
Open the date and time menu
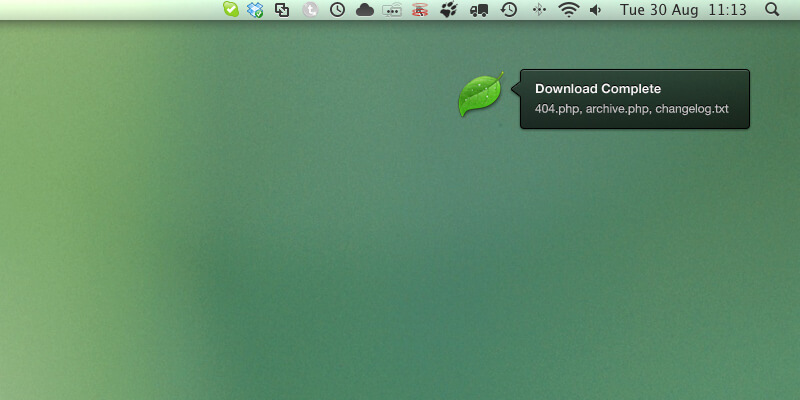(x=684, y=10)
